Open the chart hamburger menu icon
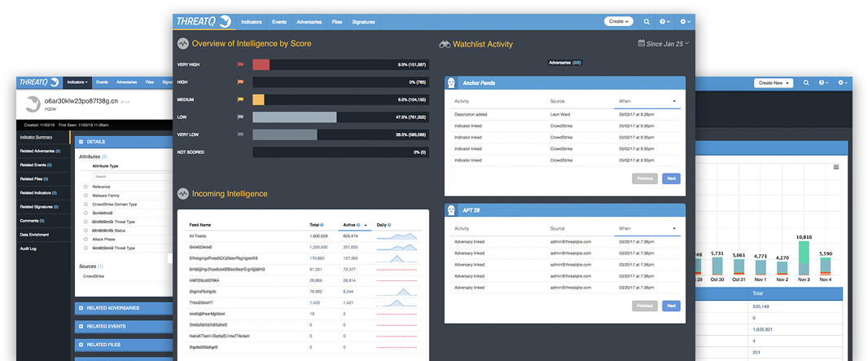This screenshot has height=361, width=868. (835, 167)
